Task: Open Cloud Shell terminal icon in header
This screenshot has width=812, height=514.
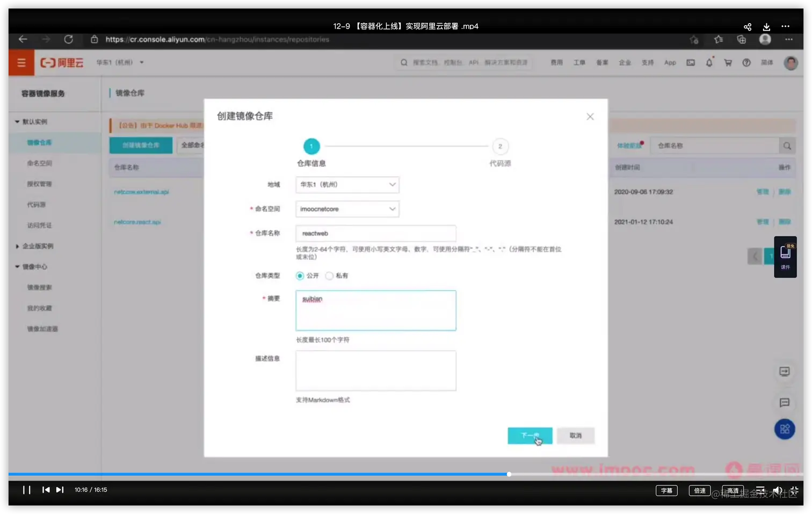Action: (691, 63)
